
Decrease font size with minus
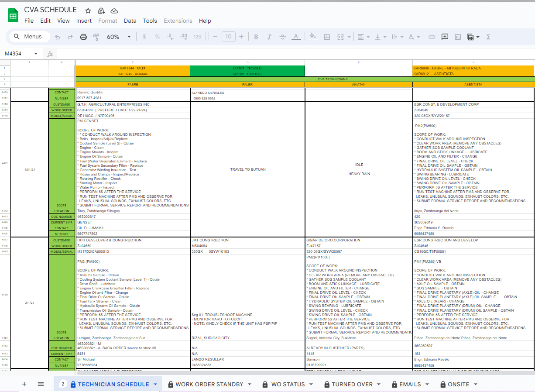point(215,37)
